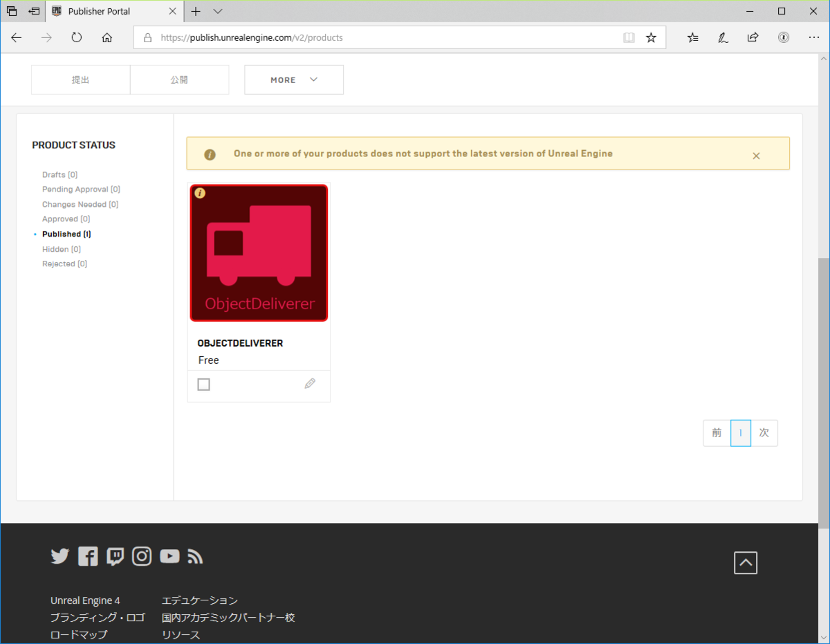Click the Free price label

click(208, 360)
